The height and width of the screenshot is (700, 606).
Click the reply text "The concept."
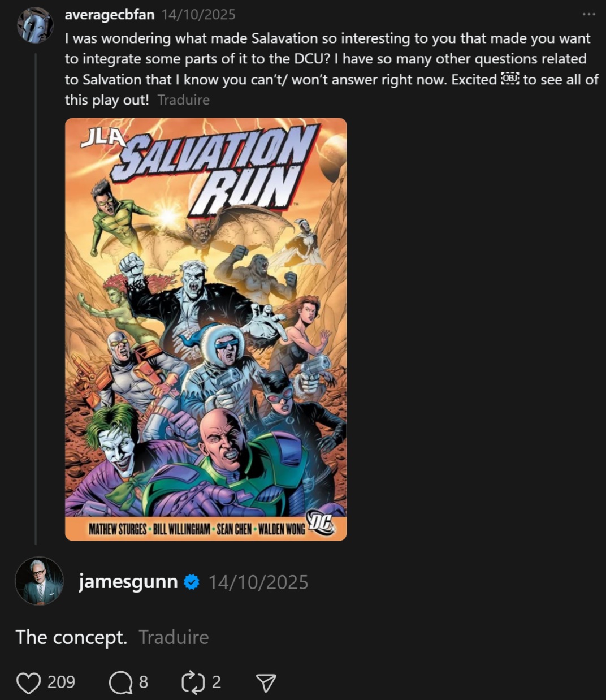pos(71,637)
